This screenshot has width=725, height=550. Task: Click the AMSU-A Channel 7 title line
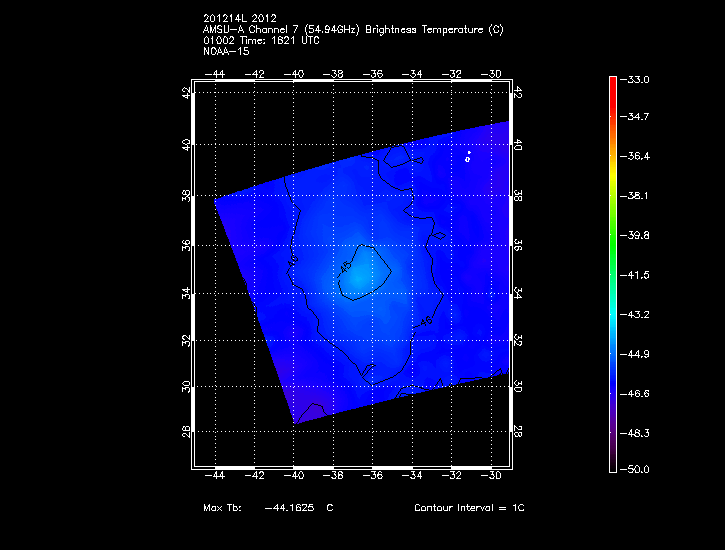click(x=352, y=29)
